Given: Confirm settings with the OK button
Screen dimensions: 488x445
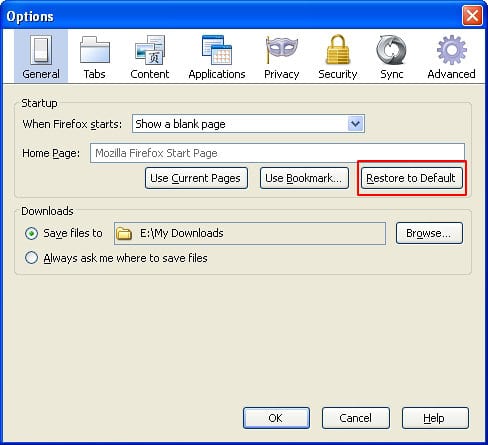Looking at the screenshot, I should tap(276, 418).
